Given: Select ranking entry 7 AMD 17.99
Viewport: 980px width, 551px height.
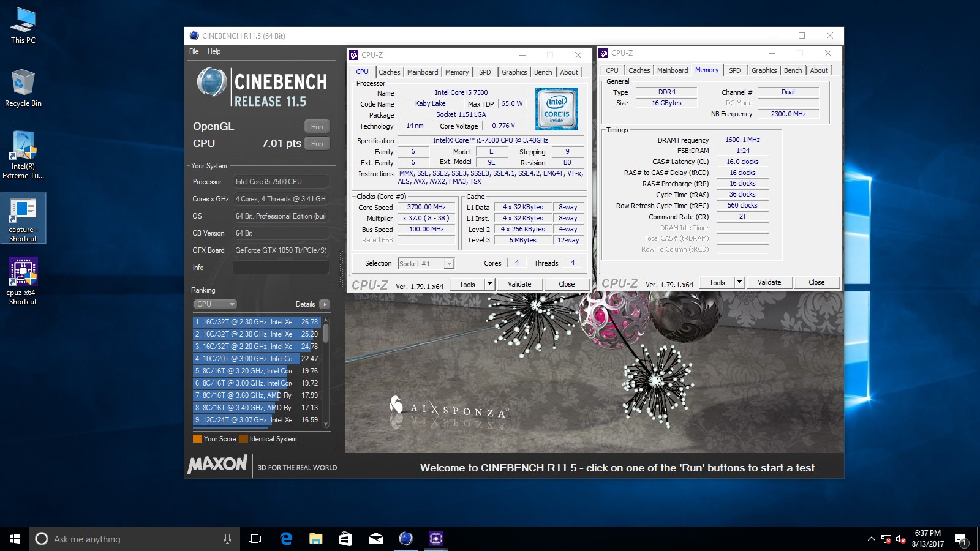Looking at the screenshot, I should [257, 395].
